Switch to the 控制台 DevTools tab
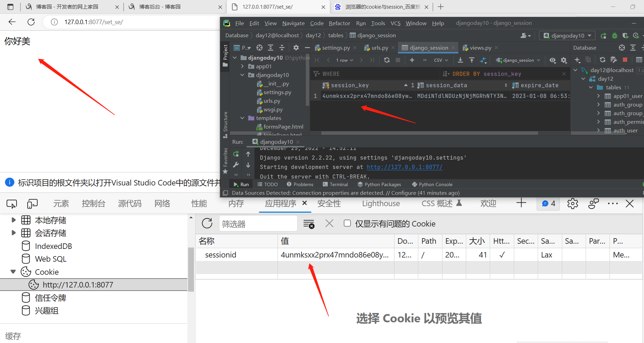This screenshot has height=343, width=644. point(94,204)
